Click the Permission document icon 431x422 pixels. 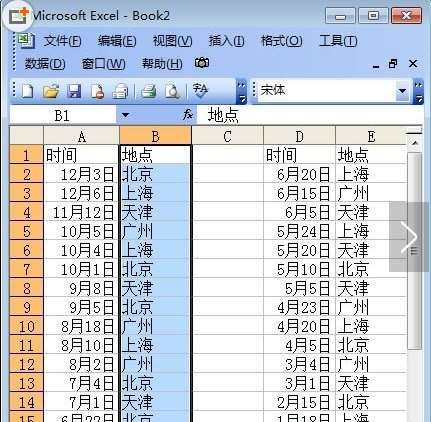(x=97, y=91)
